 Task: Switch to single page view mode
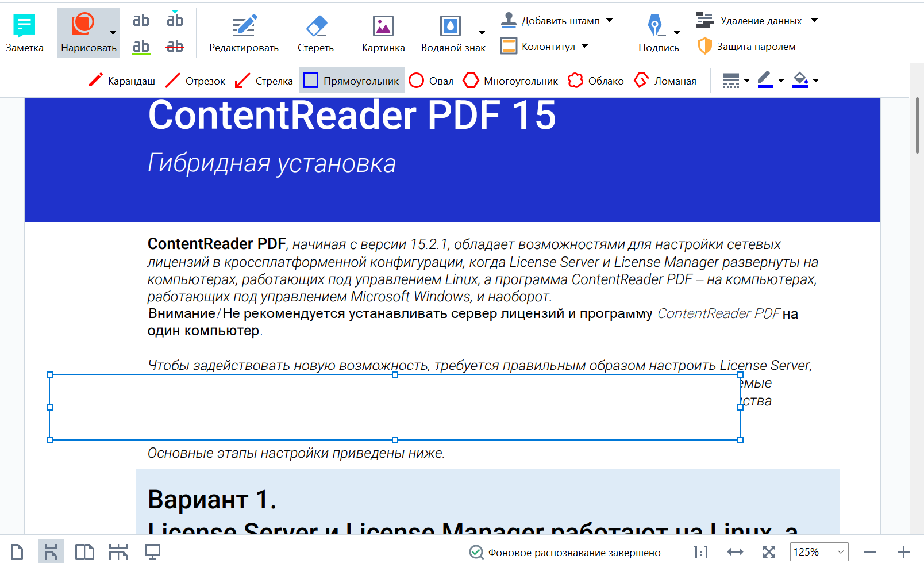point(17,552)
